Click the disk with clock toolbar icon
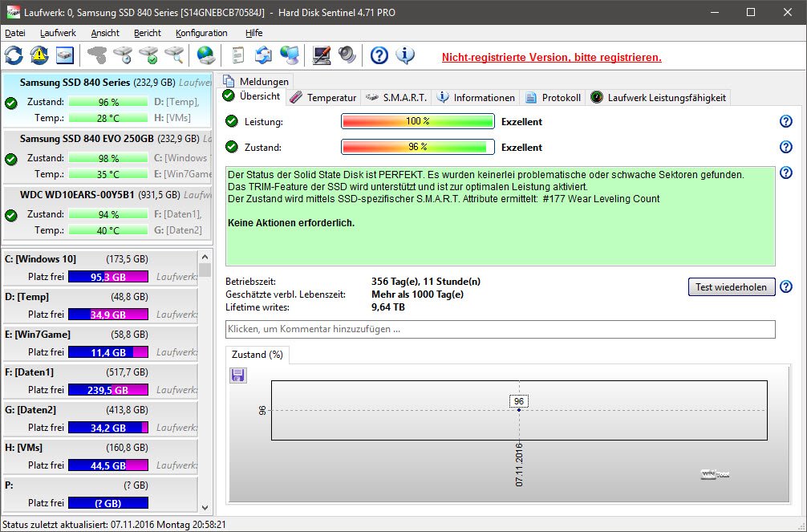This screenshot has width=807, height=532. pyautogui.click(x=123, y=55)
